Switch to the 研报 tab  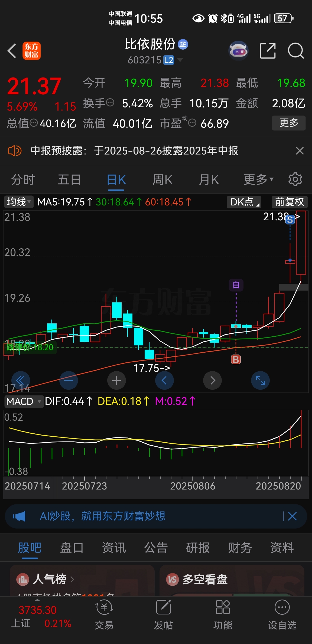click(198, 548)
